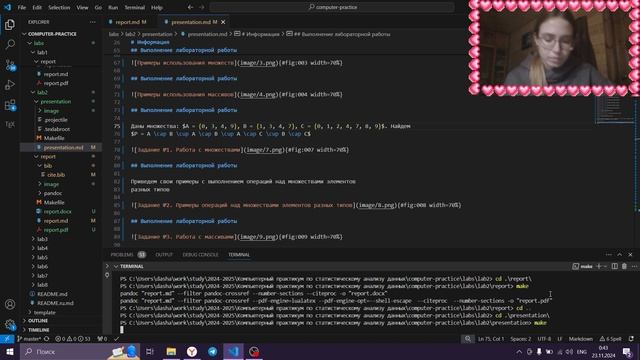Open terminal section more actions ellipsis

(x=634, y=266)
